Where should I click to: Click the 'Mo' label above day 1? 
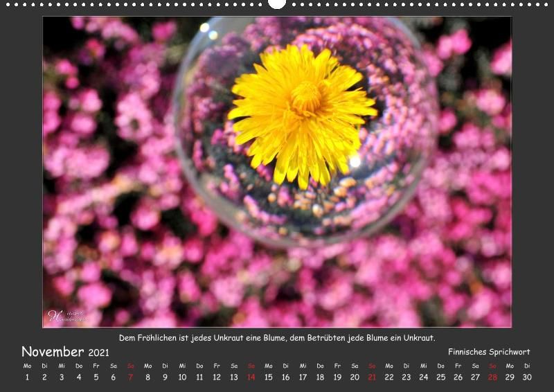(x=27, y=366)
